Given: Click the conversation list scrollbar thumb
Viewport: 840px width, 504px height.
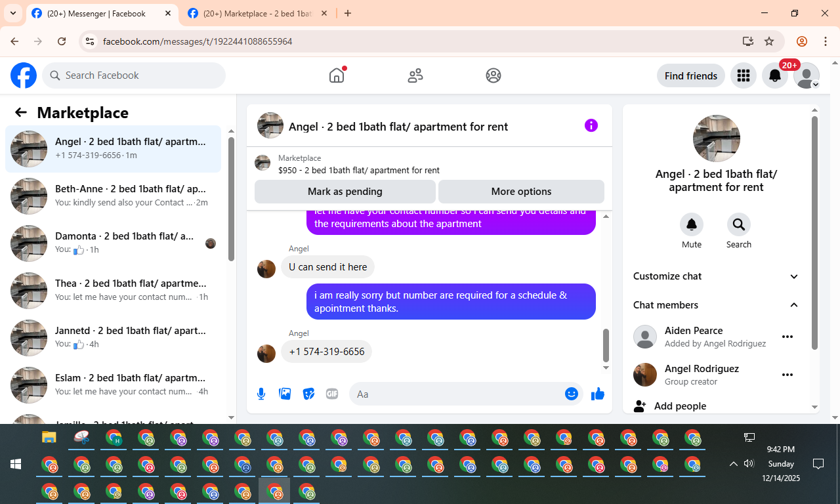Looking at the screenshot, I should 231,199.
